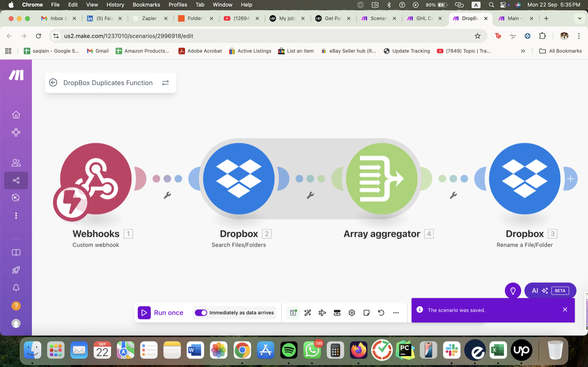This screenshot has width=588, height=367.
Task: Open Chrome apps grid in bookmarks bar
Action: pos(8,51)
